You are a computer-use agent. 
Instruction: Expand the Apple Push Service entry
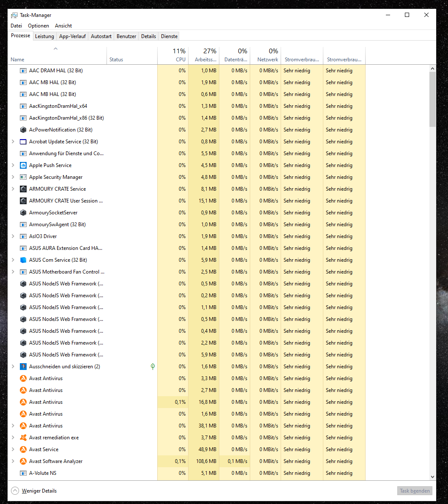pyautogui.click(x=13, y=165)
